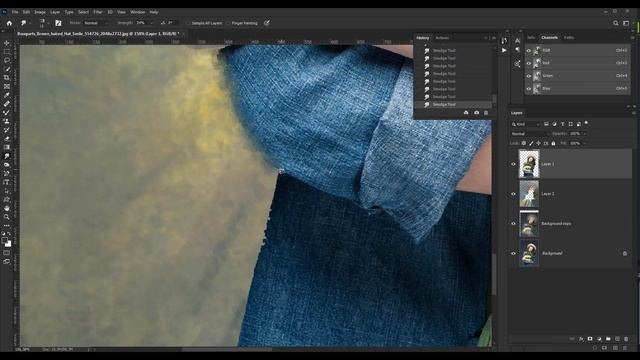Hide Layer 2 visibility eye
Screen dimensions: 640x360
[x=513, y=194]
